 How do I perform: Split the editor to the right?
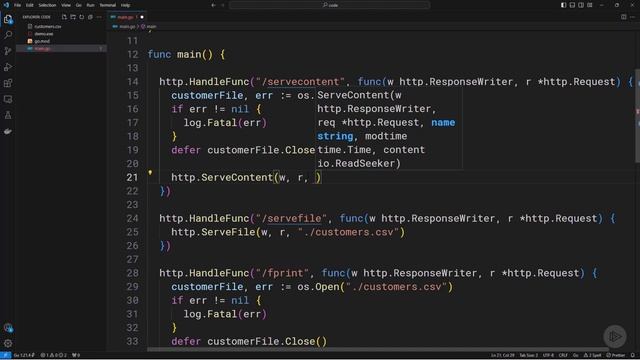pos(624,17)
